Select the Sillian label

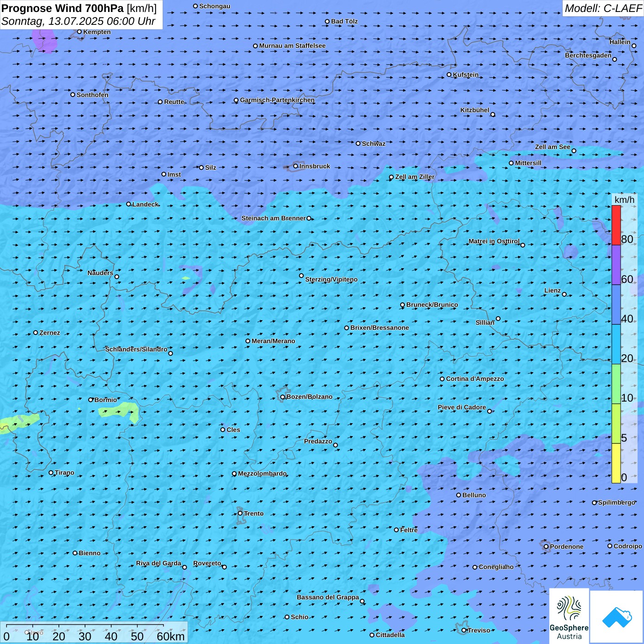[x=485, y=322]
